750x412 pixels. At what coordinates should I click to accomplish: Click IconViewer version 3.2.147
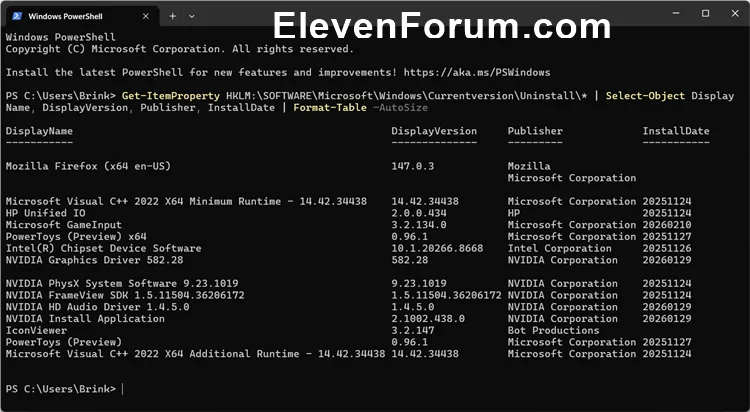click(x=413, y=330)
